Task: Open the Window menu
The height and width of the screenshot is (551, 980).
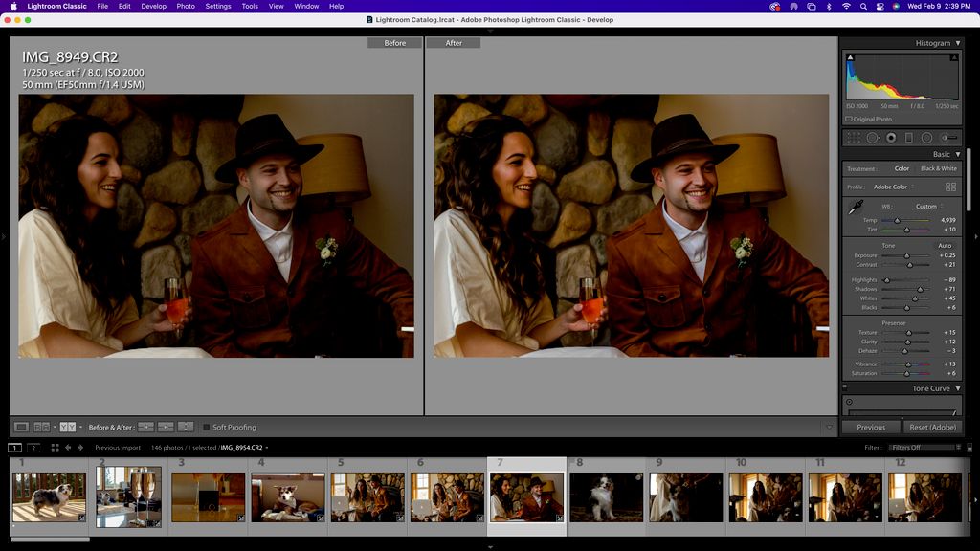Action: coord(306,7)
